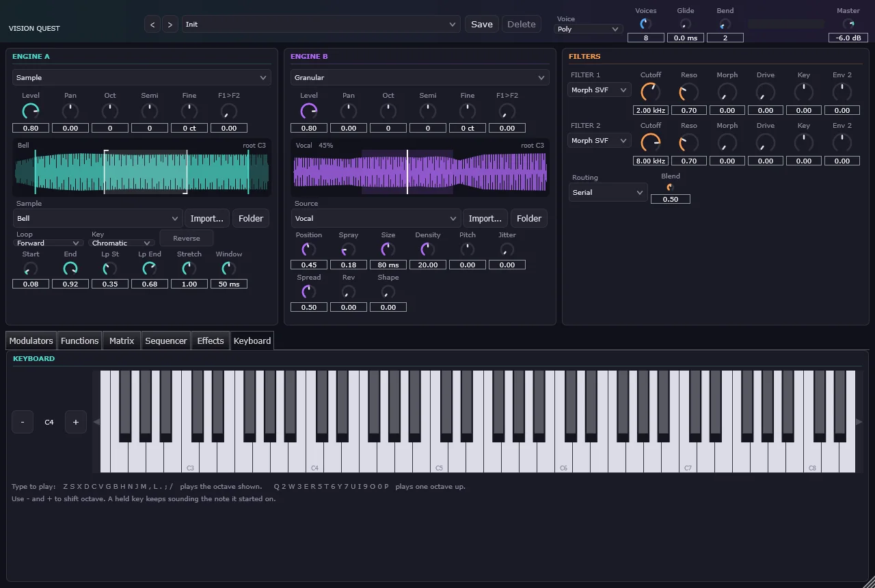Open the Routing dropdown set to Serial

coord(608,192)
